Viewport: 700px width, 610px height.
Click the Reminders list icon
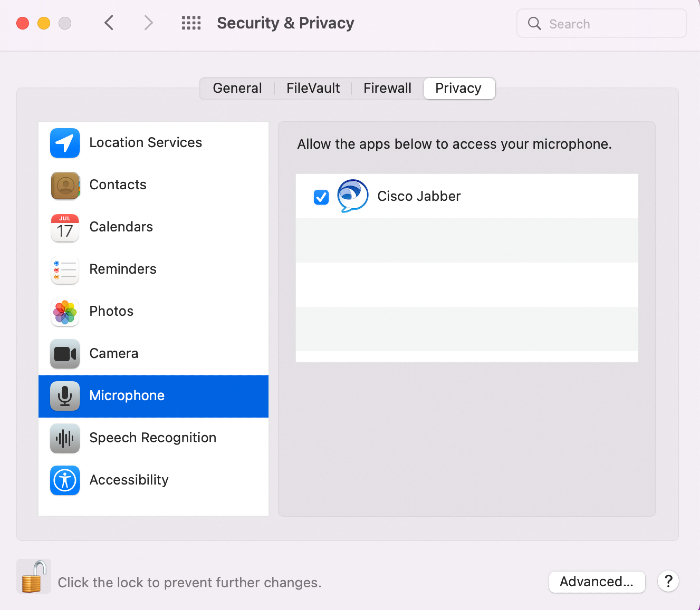[65, 270]
